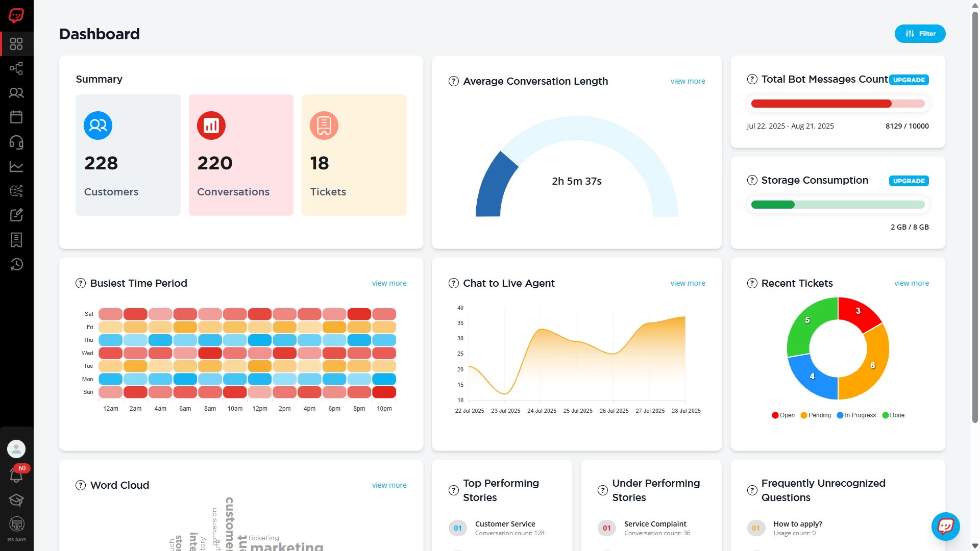This screenshot has width=980, height=551.
Task: Select the Dashboard grid icon in sidebar
Action: [x=16, y=44]
